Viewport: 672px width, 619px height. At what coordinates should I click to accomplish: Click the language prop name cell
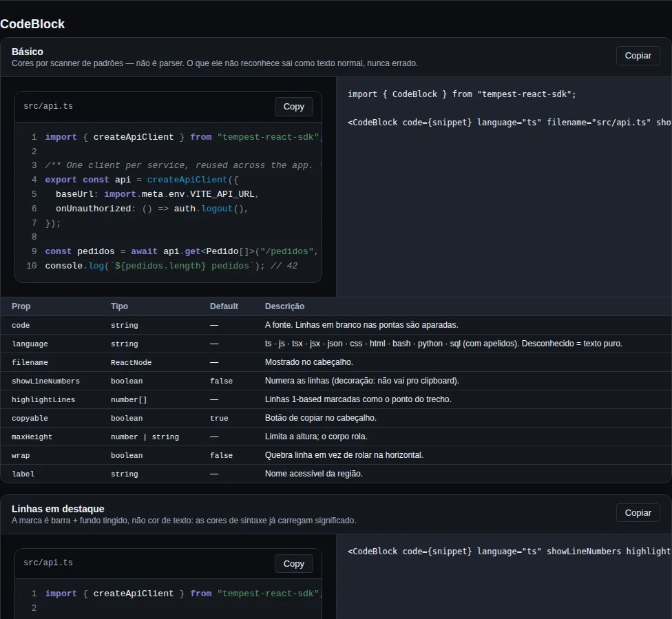tap(30, 344)
